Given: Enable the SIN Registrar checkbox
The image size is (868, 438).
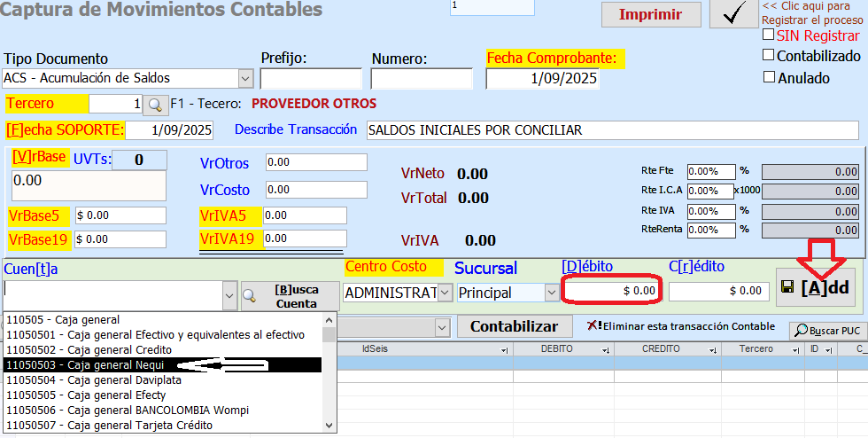Looking at the screenshot, I should pos(769,35).
